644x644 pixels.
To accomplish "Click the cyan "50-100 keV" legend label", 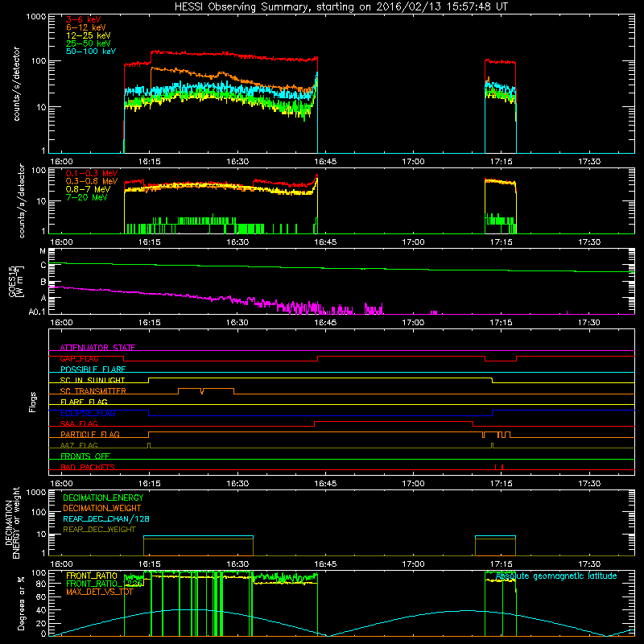I will pyautogui.click(x=91, y=52).
